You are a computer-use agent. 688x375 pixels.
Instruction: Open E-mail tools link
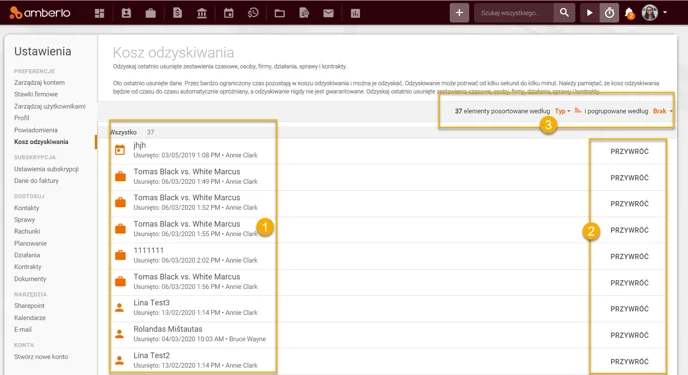click(x=23, y=329)
